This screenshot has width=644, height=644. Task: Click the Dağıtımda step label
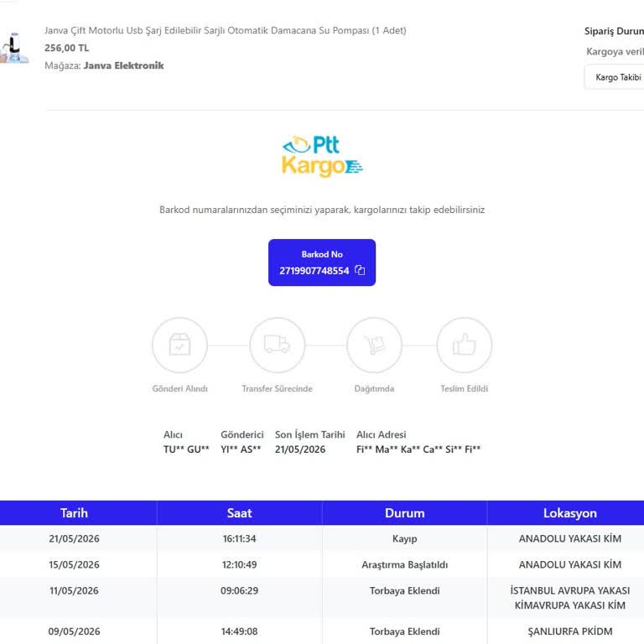point(375,388)
